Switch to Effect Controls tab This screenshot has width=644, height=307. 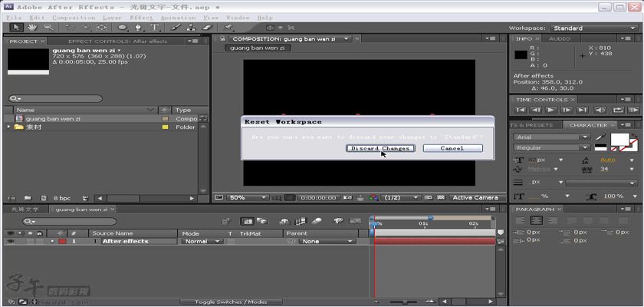(117, 41)
